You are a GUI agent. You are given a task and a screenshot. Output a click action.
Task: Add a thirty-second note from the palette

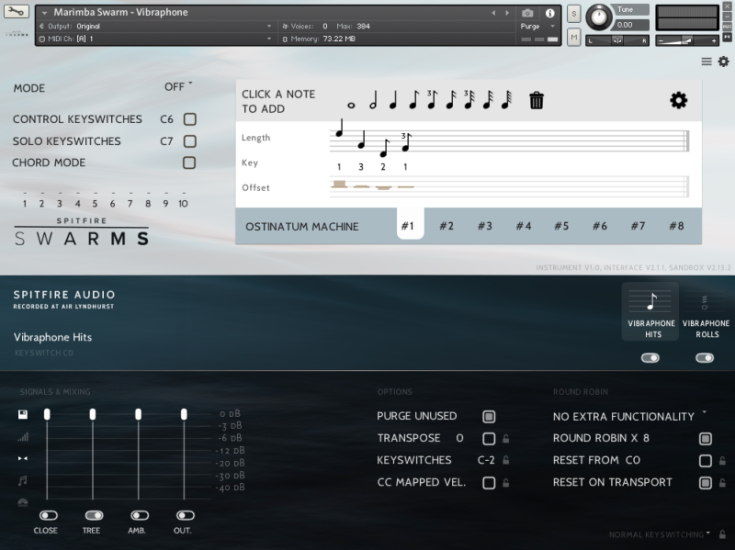[x=488, y=100]
